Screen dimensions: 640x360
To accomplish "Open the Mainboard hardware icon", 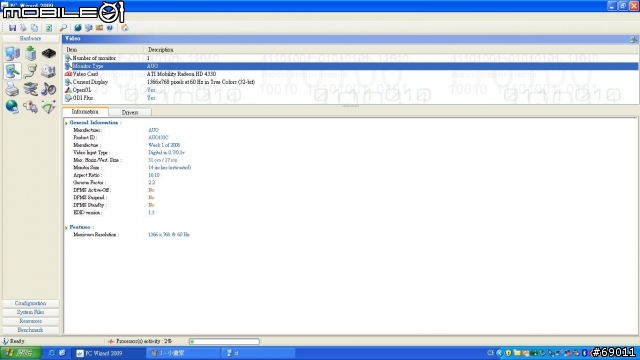I will click(31, 53).
